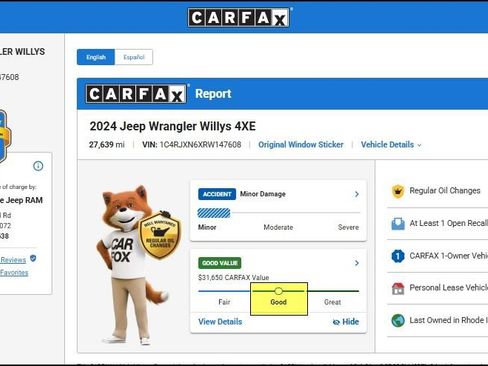Click the VIN number 1C4RJXN6XRW147608
This screenshot has width=488, height=366.
coord(200,145)
